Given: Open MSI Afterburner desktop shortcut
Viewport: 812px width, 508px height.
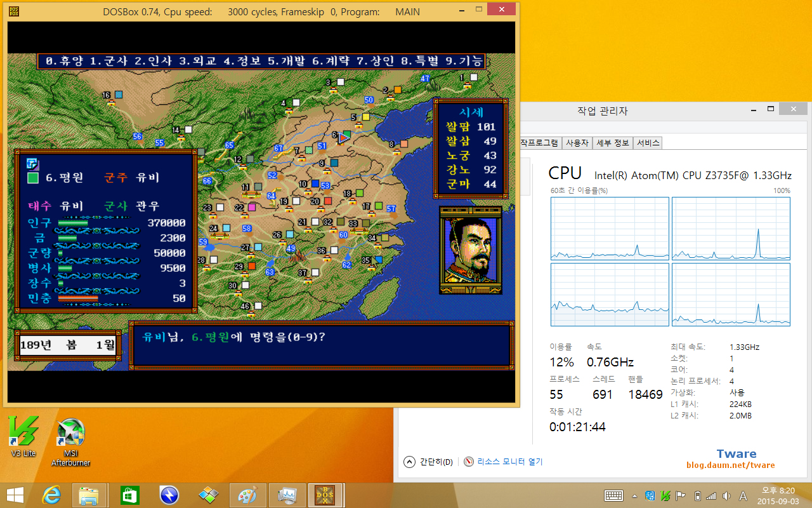Looking at the screenshot, I should [70, 443].
